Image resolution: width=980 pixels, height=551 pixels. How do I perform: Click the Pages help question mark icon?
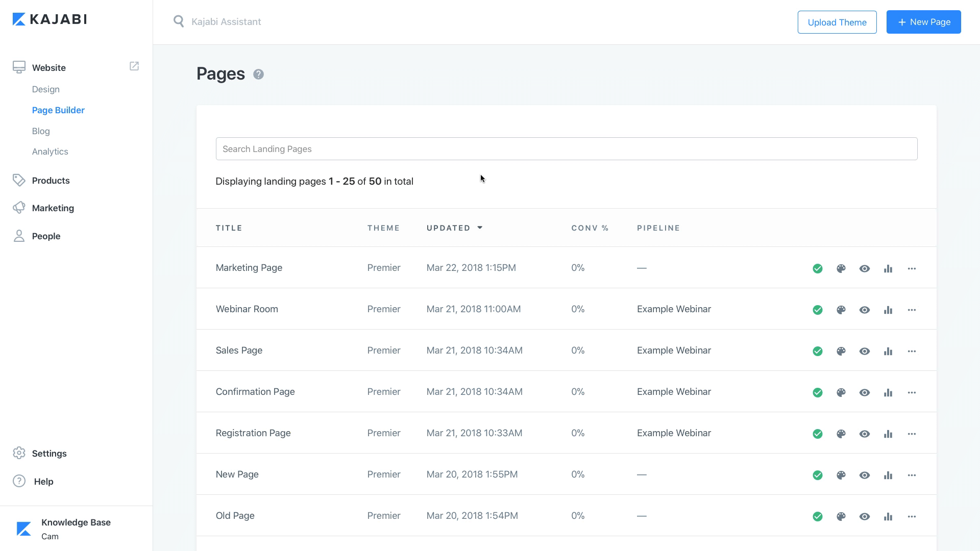tap(258, 74)
